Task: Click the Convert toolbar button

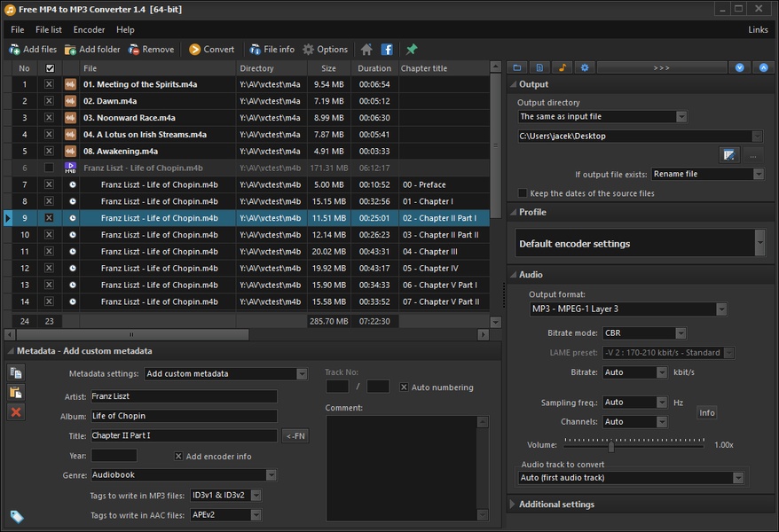Action: (211, 50)
